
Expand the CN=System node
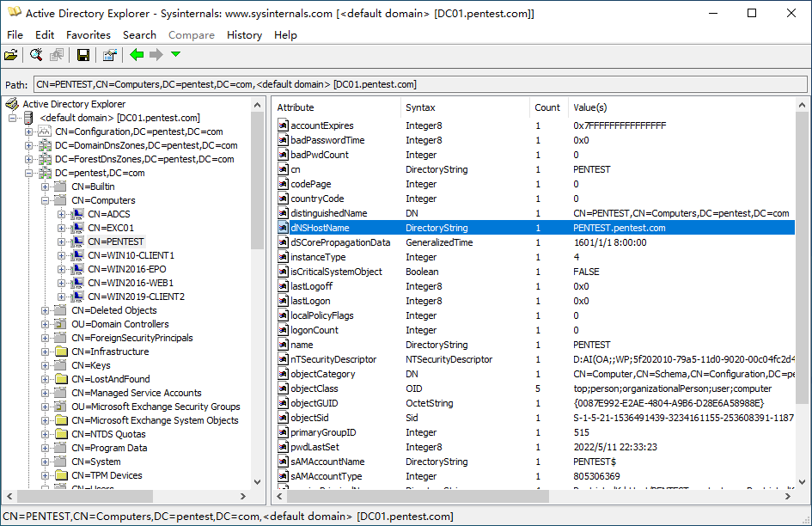tap(45, 462)
